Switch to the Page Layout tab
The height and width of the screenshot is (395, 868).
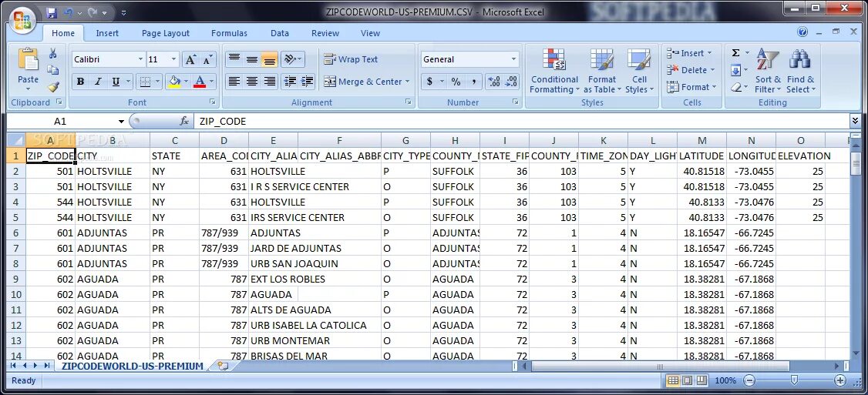pos(166,33)
